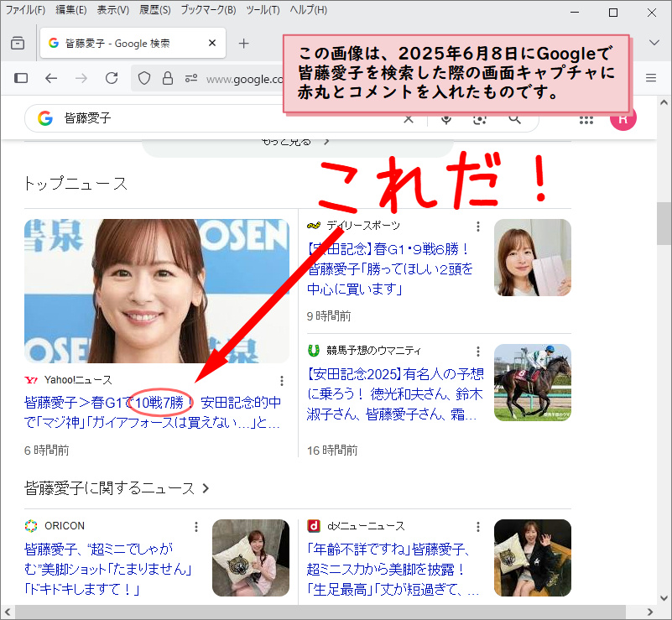Open the ツール(T) menu

click(263, 10)
